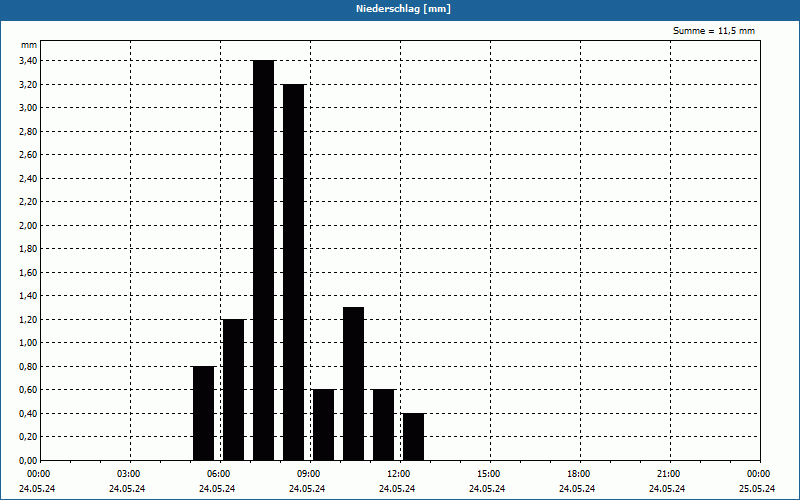Click the 12:00 time label
This screenshot has height=500, width=800.
398,474
